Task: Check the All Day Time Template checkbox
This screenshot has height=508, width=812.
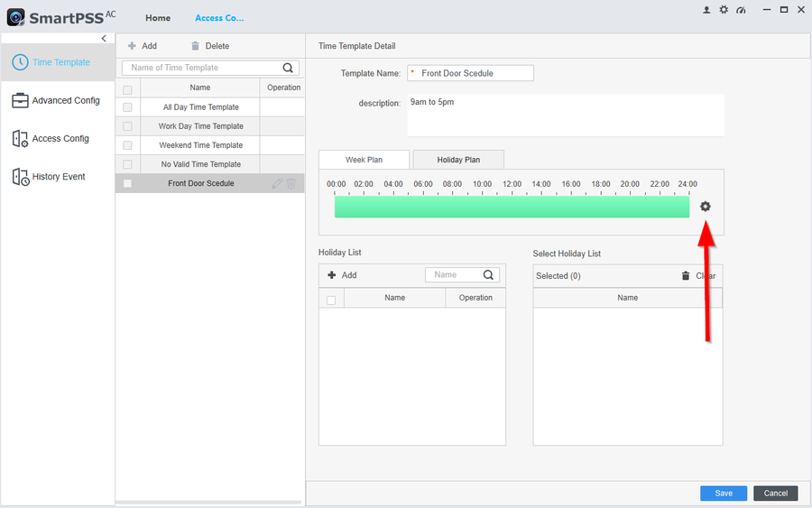Action: pos(127,107)
